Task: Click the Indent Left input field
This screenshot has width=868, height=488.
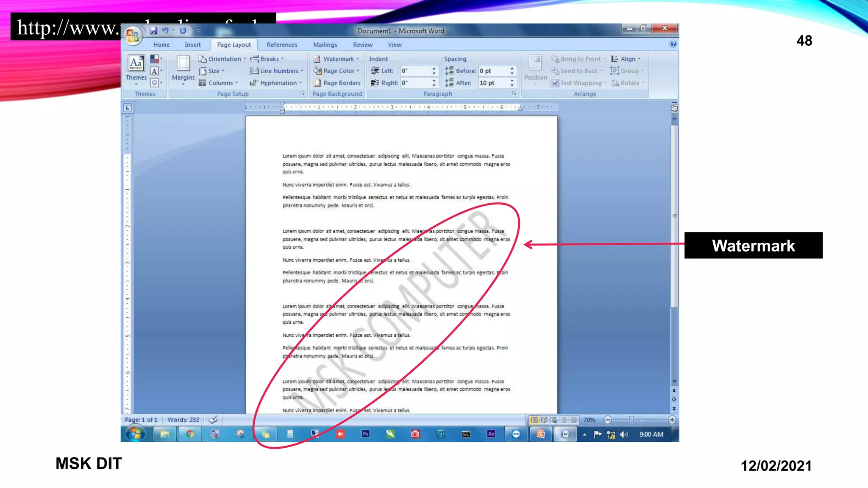Action: pyautogui.click(x=415, y=71)
